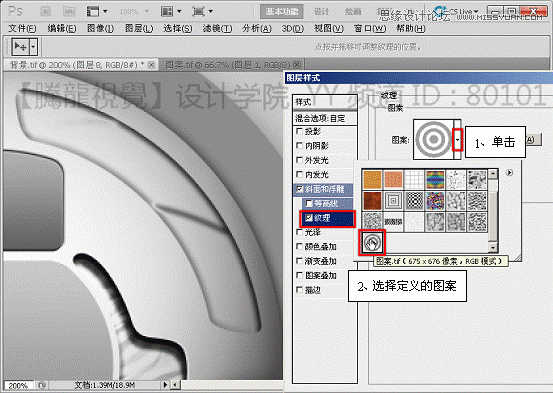The width and height of the screenshot is (553, 393).
Task: Switch to the 背景.tif @ 200% tab
Action: 76,65
